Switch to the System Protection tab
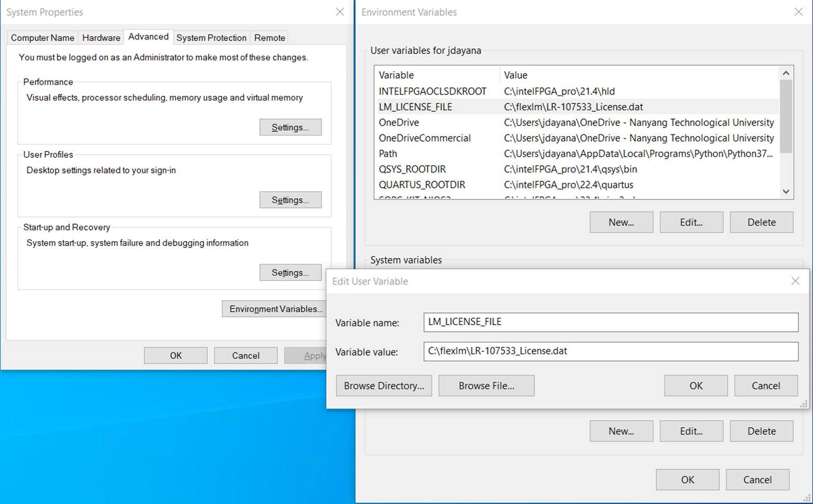Screen dimensions: 813x504 211,37
